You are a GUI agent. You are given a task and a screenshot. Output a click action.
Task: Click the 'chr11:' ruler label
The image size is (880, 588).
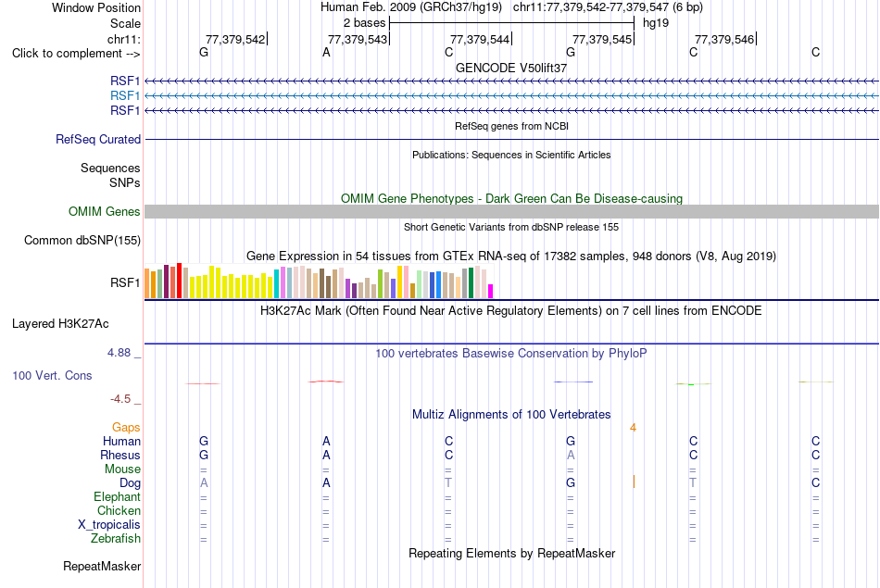pyautogui.click(x=124, y=39)
